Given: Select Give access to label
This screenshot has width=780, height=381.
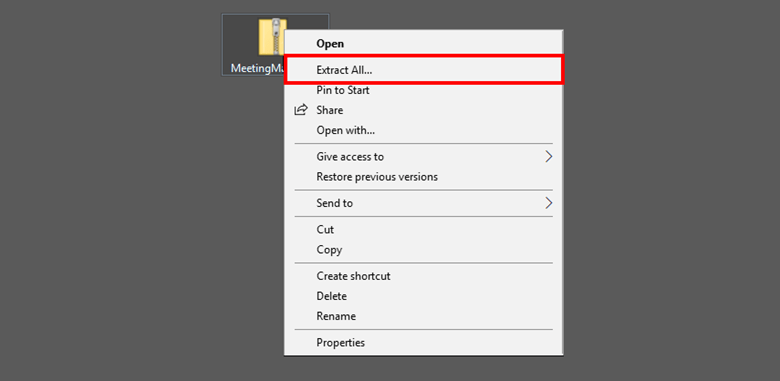Looking at the screenshot, I should pos(350,157).
